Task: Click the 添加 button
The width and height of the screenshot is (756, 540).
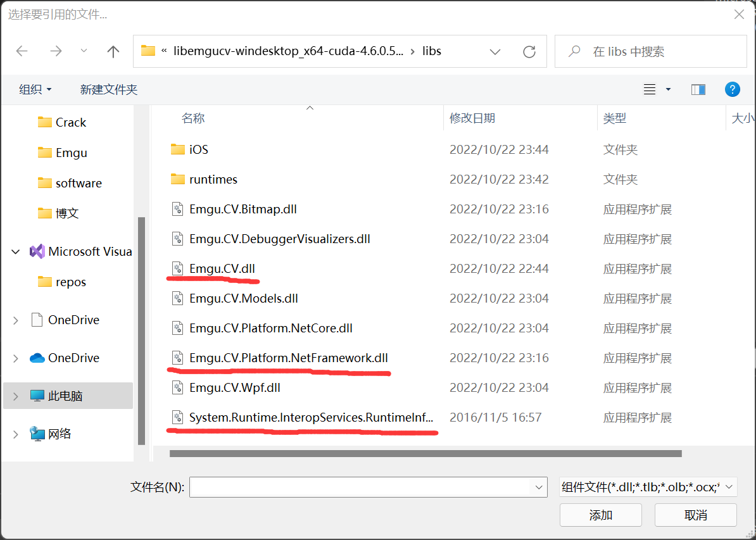Action: click(x=600, y=515)
